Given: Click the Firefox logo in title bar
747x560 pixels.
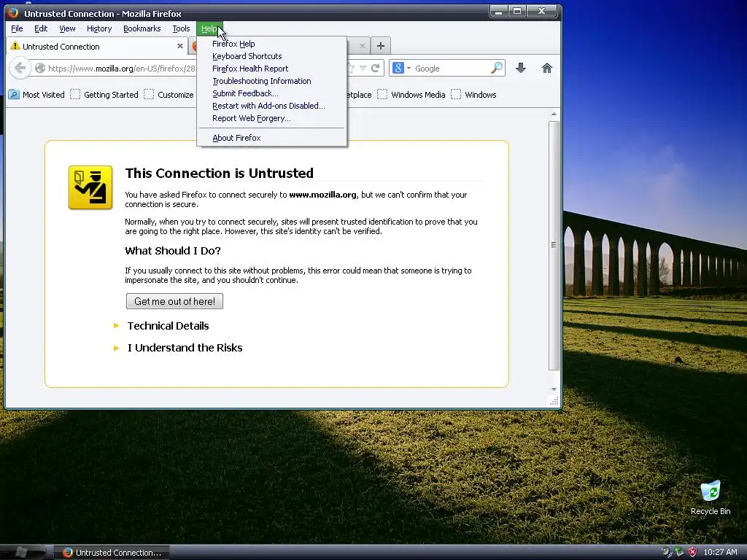Looking at the screenshot, I should click(x=13, y=13).
